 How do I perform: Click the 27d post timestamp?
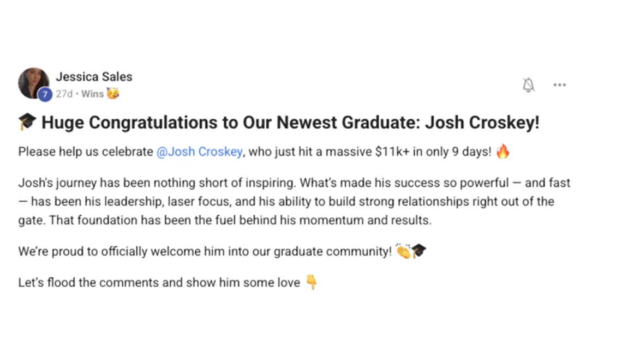click(64, 94)
